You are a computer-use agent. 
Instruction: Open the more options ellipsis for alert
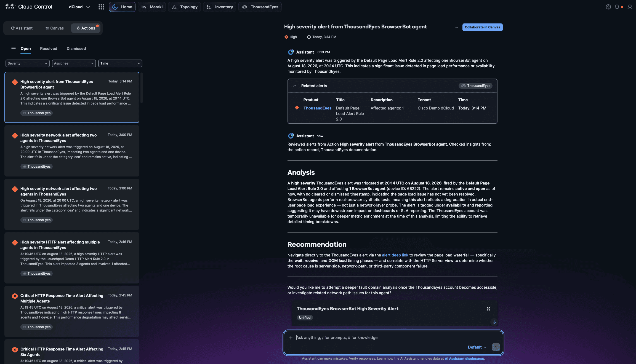pyautogui.click(x=456, y=27)
